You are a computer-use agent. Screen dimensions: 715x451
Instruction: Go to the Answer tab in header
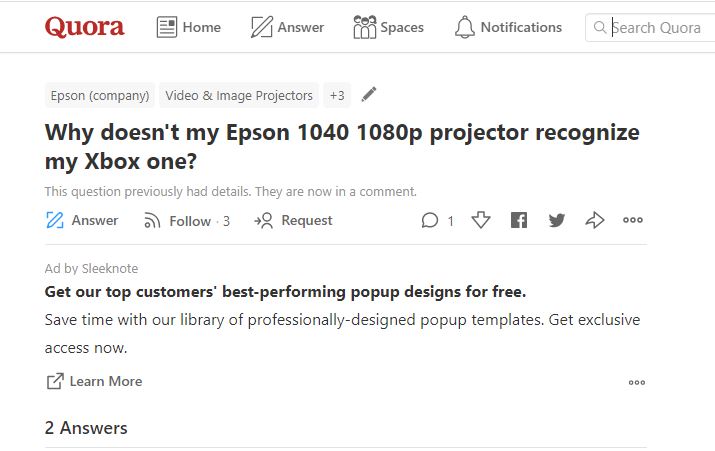(x=287, y=27)
